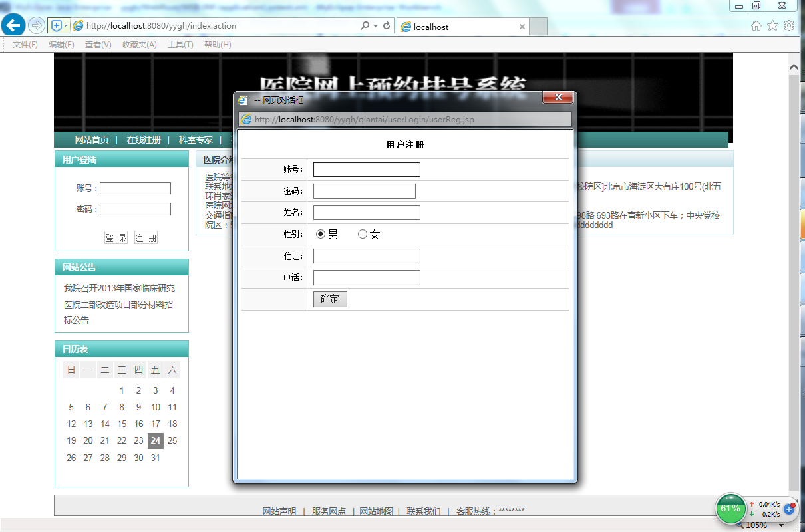Open the 收藏夹(A) menu
This screenshot has width=805, height=532.
pos(139,45)
